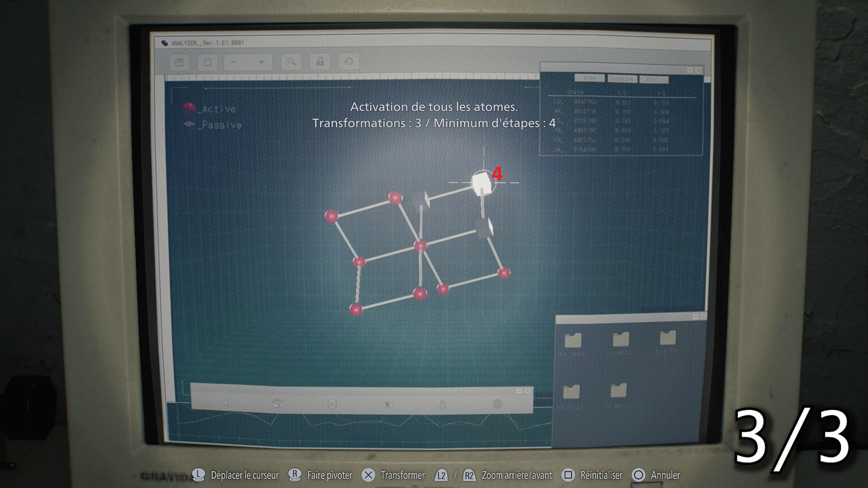The image size is (868, 488).
Task: Click the plus zoom-in button
Action: (261, 62)
